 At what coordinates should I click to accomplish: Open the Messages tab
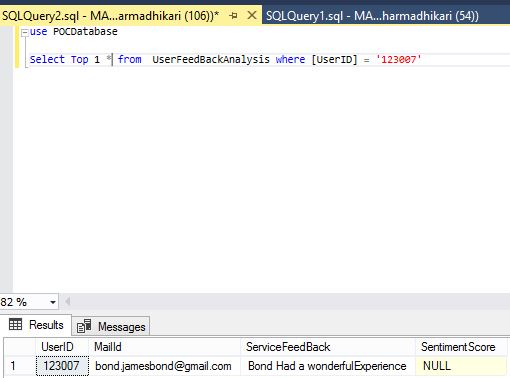click(111, 326)
